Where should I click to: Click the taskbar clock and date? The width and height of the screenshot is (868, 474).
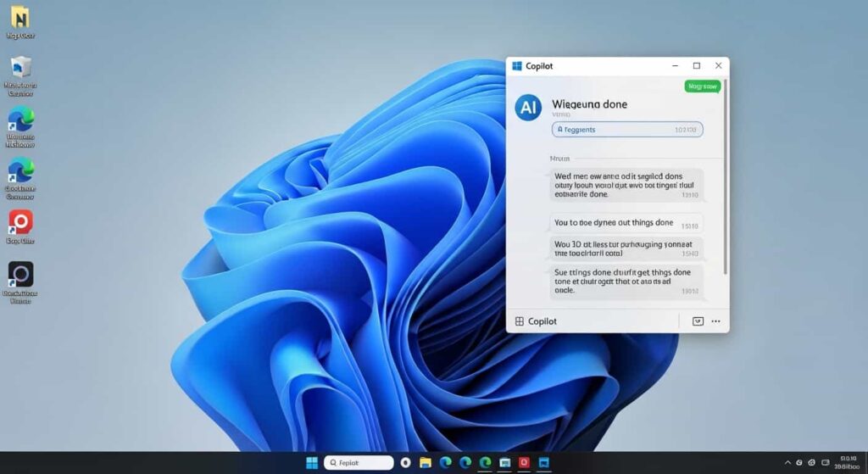[x=848, y=462]
